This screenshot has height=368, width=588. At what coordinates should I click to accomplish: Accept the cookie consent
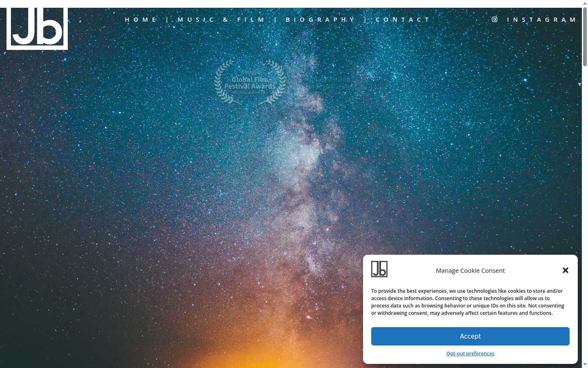pos(470,336)
